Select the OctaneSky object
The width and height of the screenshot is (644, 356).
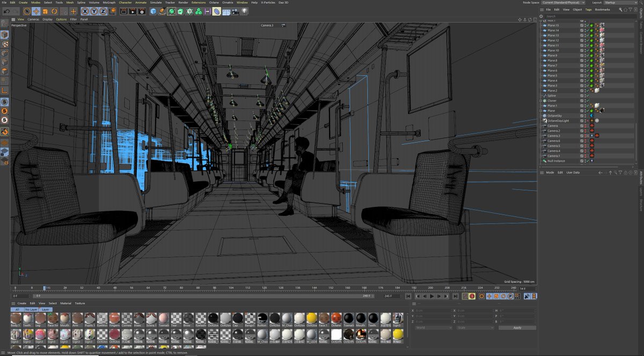coord(554,116)
